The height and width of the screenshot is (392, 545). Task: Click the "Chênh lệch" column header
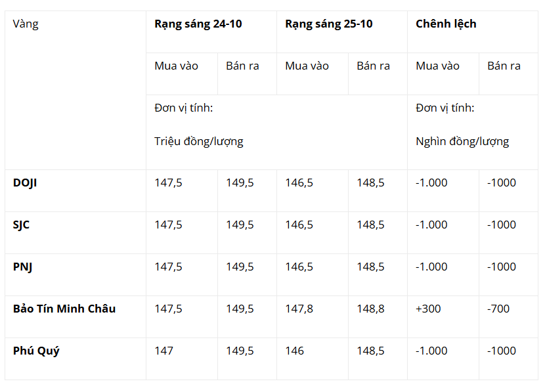446,24
